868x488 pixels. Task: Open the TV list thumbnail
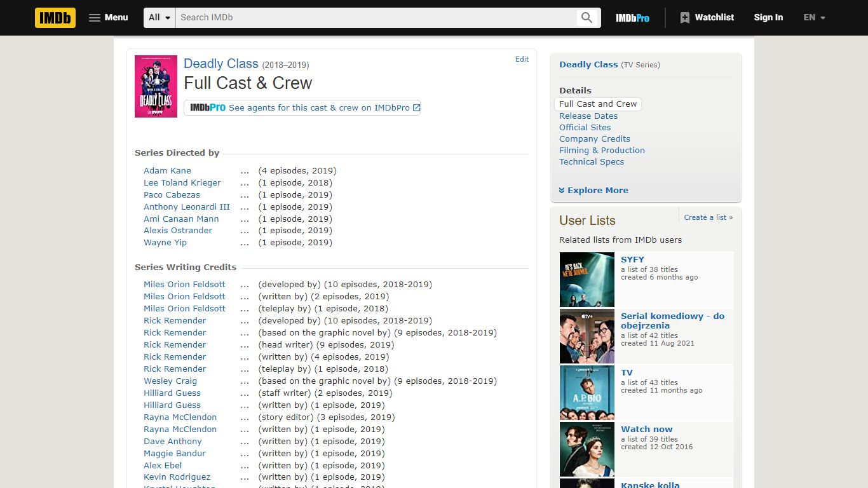[x=587, y=393]
